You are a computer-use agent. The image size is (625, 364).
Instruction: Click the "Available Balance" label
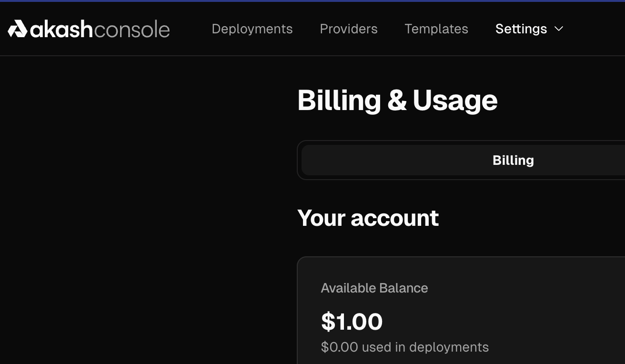tap(374, 288)
